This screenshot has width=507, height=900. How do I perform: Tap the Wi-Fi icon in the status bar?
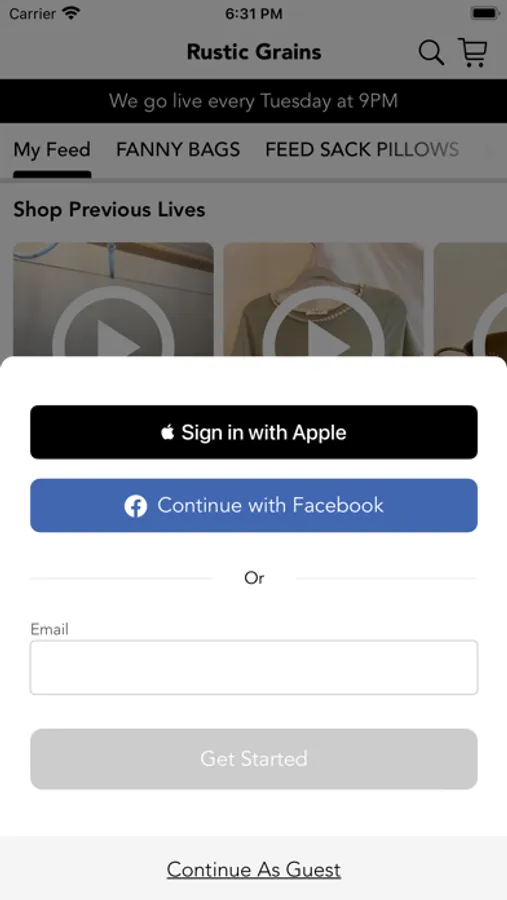click(72, 13)
